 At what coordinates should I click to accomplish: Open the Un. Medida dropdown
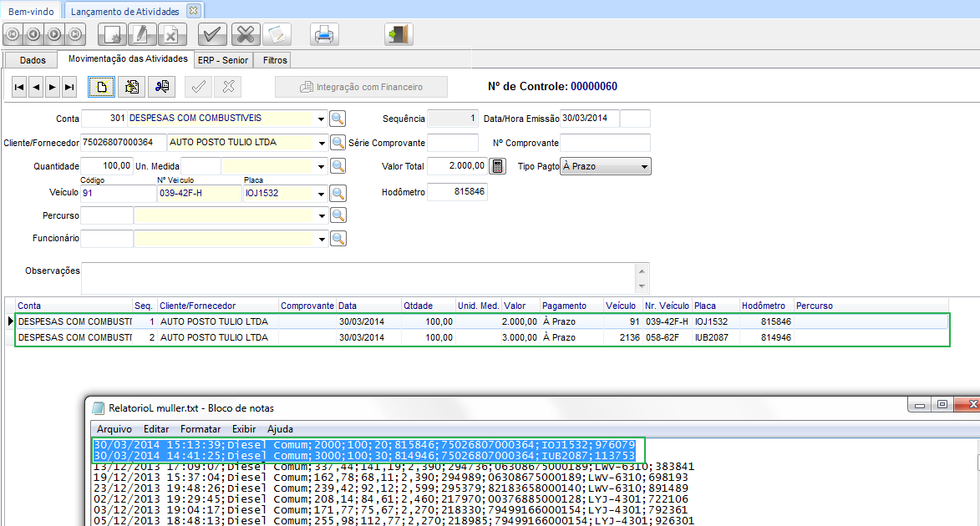click(x=322, y=167)
